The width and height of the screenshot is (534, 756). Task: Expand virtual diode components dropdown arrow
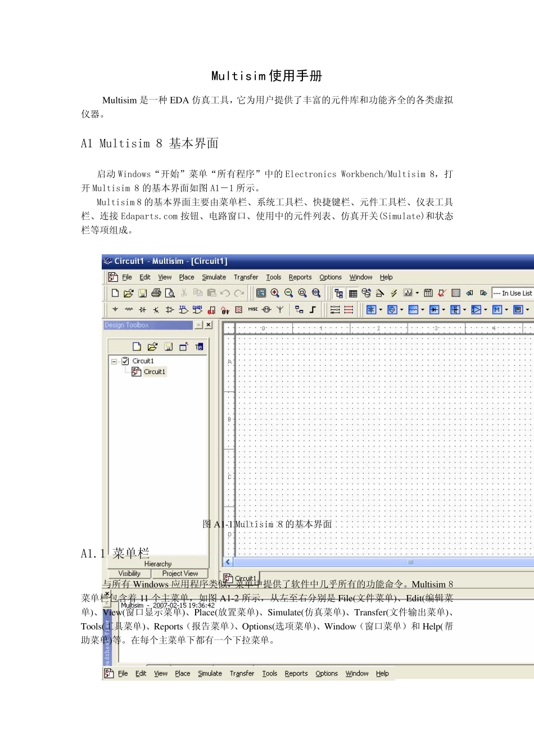click(x=444, y=309)
